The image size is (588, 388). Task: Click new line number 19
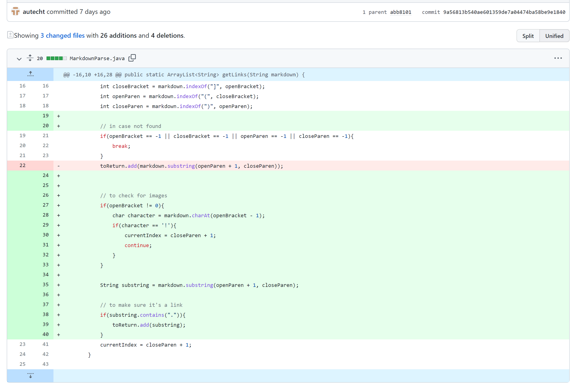click(46, 116)
